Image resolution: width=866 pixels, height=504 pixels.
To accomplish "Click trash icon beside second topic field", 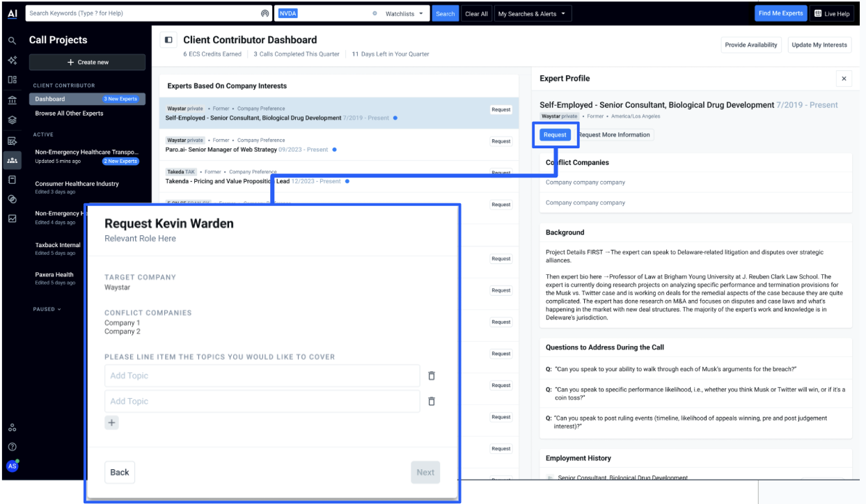I will pyautogui.click(x=431, y=401).
